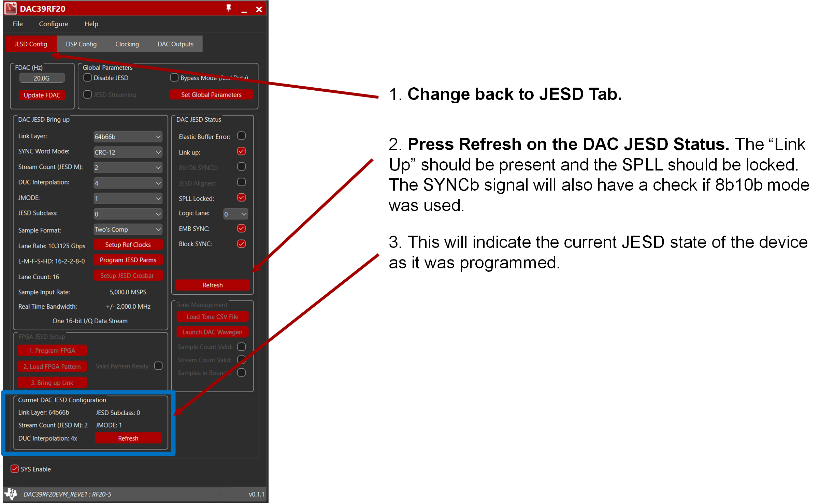Click the 1. Program FPGA button

[52, 350]
